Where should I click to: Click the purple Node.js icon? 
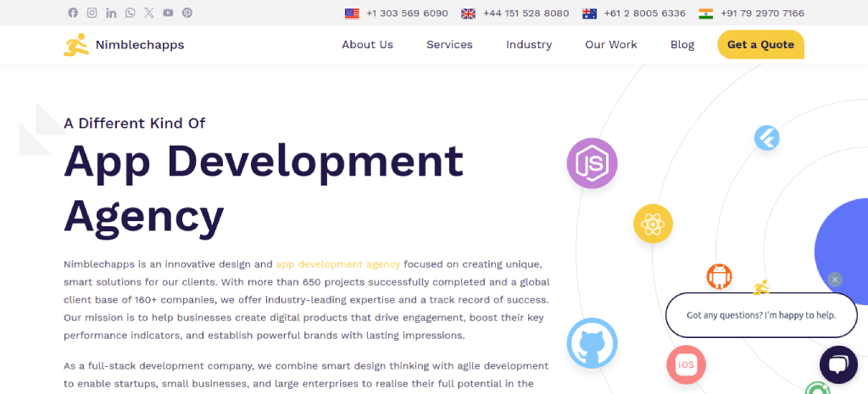point(592,164)
